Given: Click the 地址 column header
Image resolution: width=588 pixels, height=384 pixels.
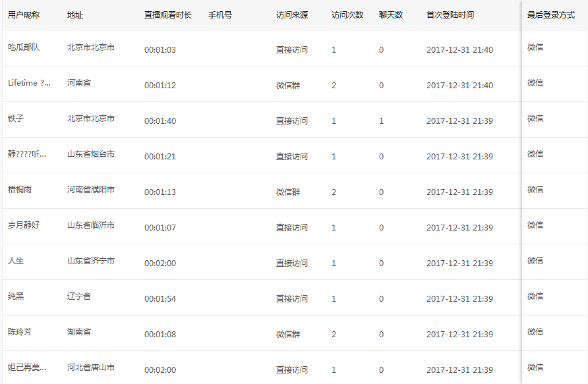Looking at the screenshot, I should tap(75, 15).
